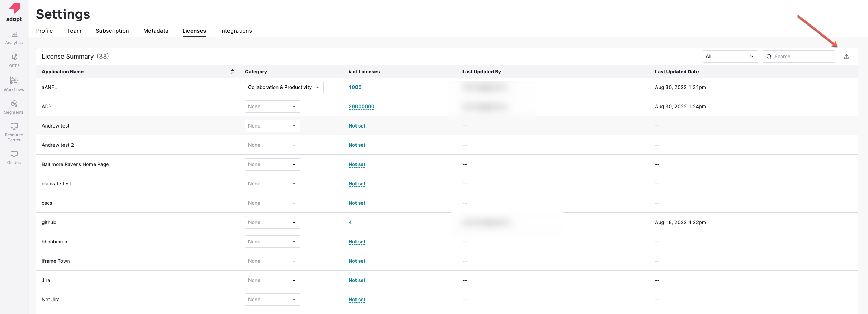Switch to the Profile tab

point(45,31)
